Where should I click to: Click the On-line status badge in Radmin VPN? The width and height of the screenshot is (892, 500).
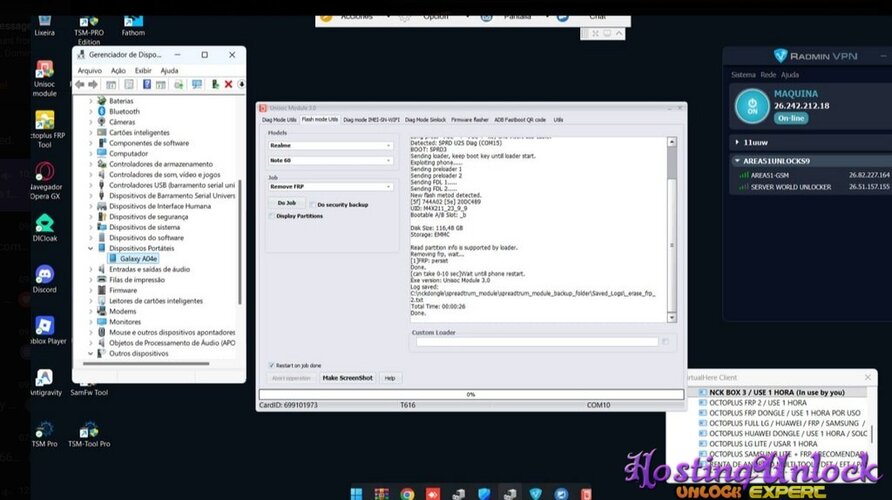pyautogui.click(x=791, y=118)
